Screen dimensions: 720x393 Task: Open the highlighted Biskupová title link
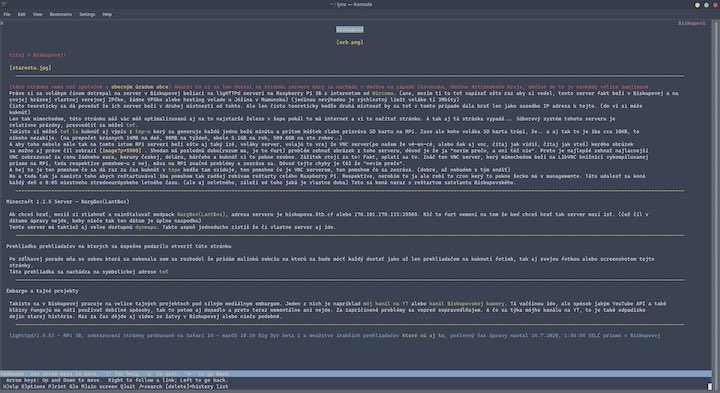click(x=350, y=29)
